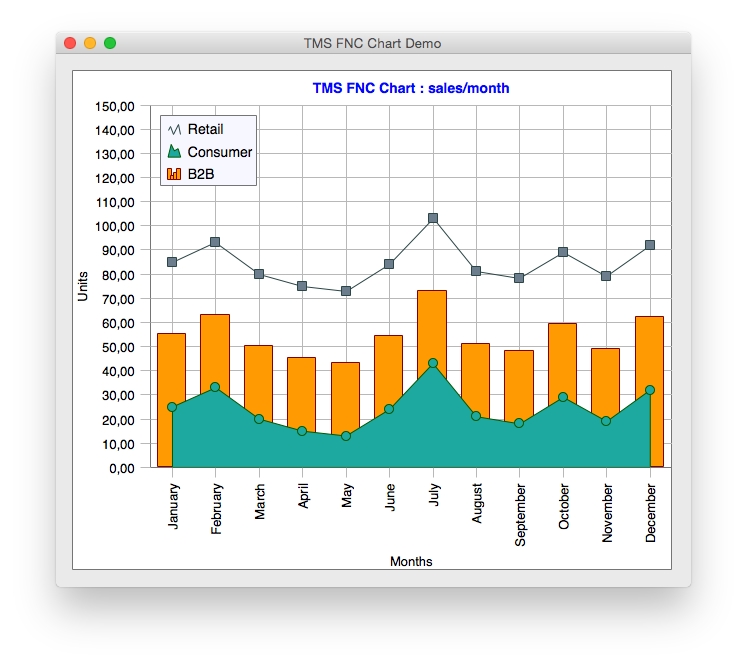Viewport: 747px width, 667px height.
Task: Click the Retail square marker for December
Action: coord(650,245)
